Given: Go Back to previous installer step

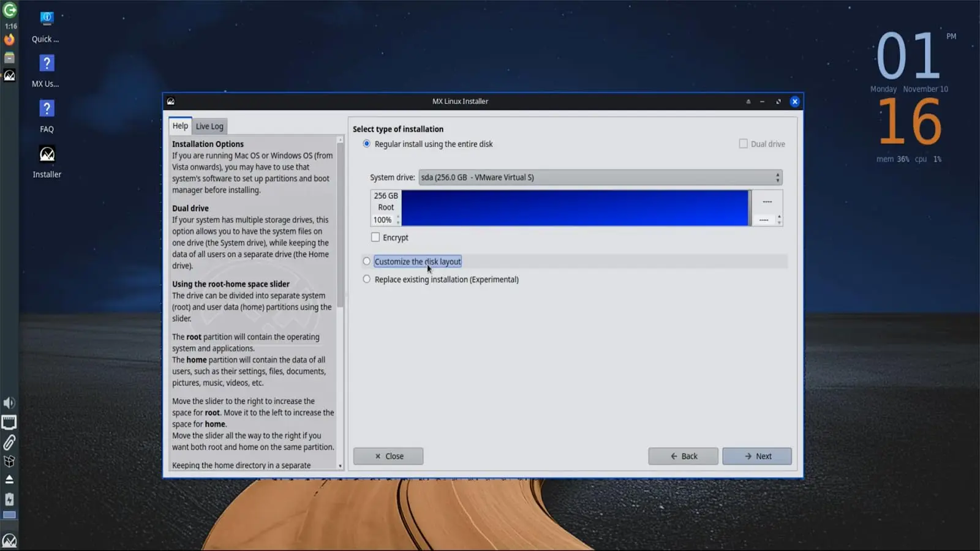Looking at the screenshot, I should 683,456.
